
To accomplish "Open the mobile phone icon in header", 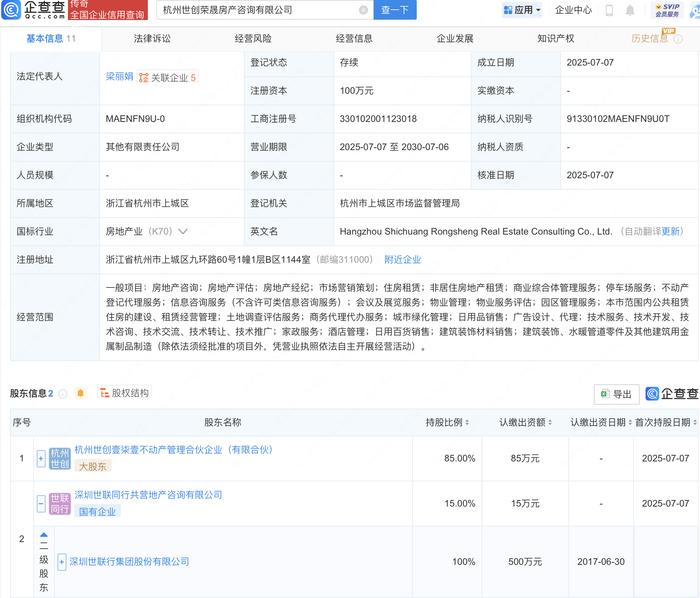I will [609, 10].
